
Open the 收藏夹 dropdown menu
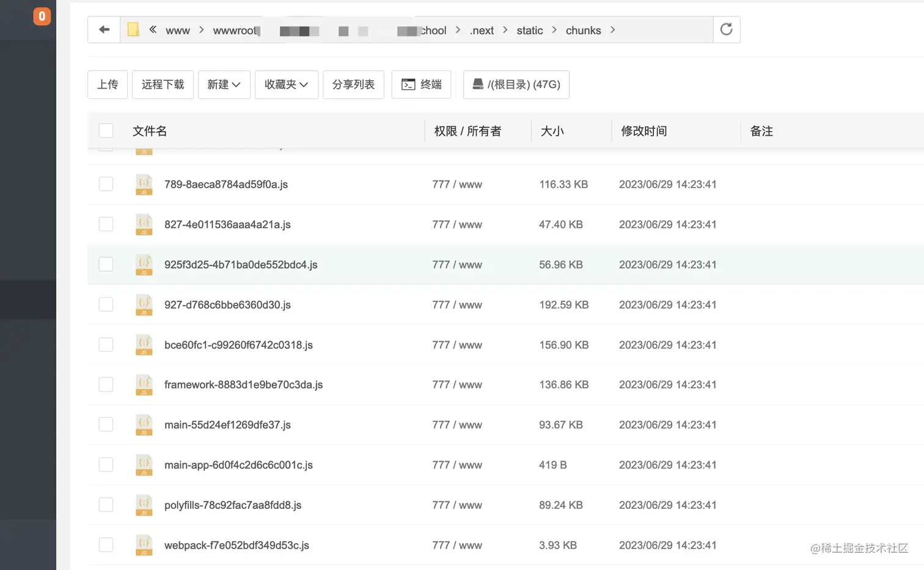[286, 84]
